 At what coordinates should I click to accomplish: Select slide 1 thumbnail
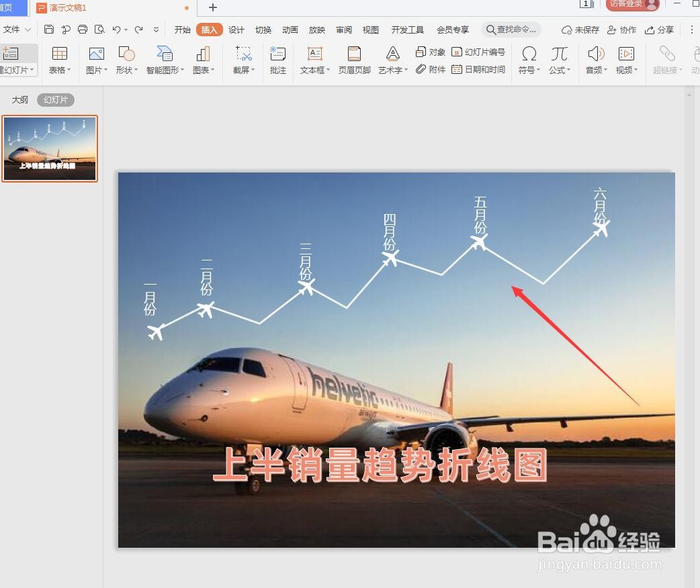(50, 148)
